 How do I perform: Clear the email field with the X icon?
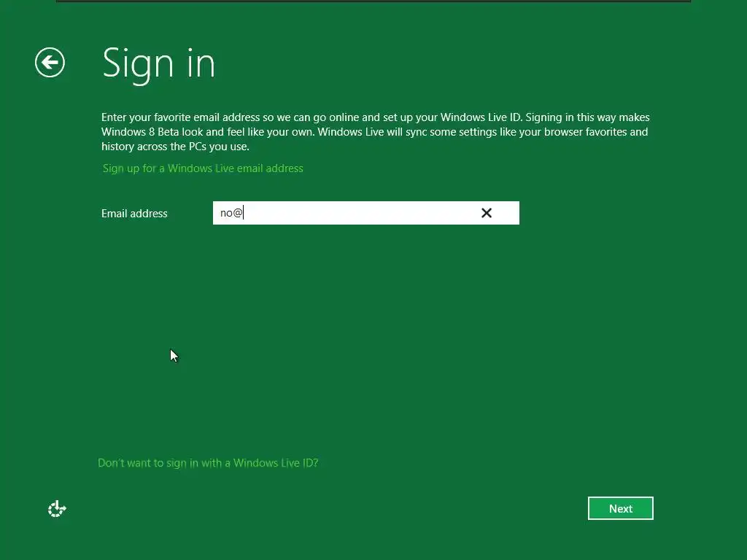(487, 213)
